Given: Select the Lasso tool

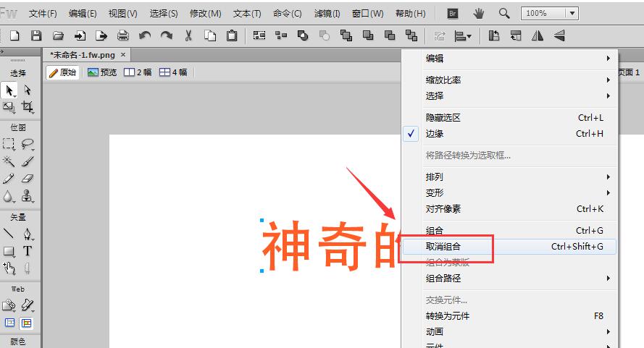Looking at the screenshot, I should pyautogui.click(x=27, y=144).
